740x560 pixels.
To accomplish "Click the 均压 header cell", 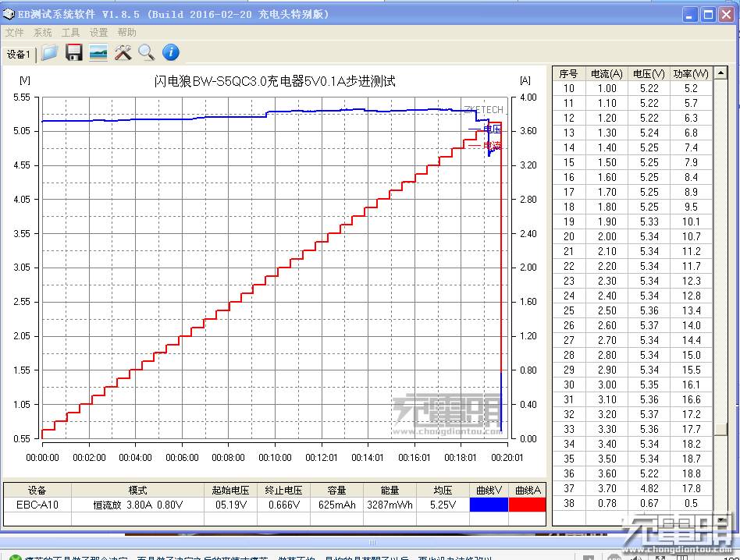I will (x=443, y=491).
